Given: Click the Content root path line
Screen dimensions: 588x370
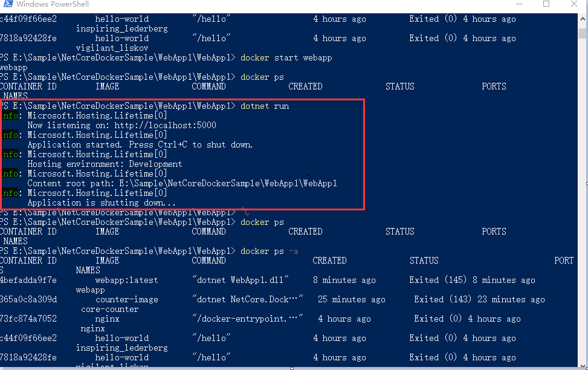Looking at the screenshot, I should (x=182, y=183).
